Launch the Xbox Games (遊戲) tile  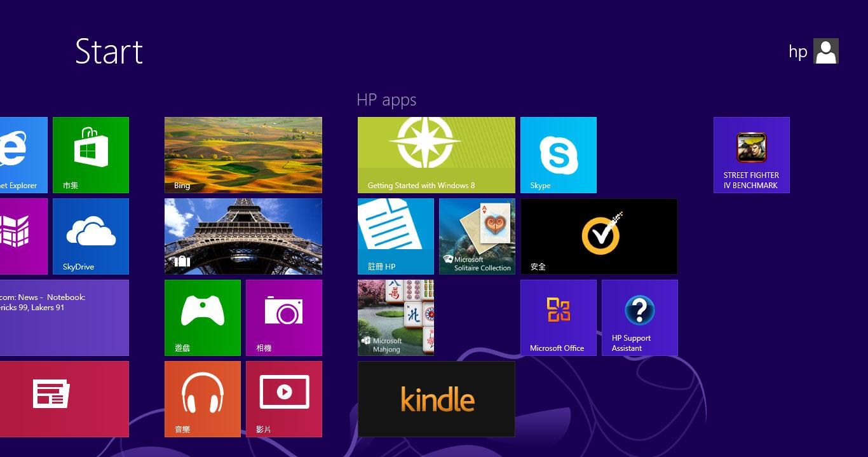(x=202, y=317)
